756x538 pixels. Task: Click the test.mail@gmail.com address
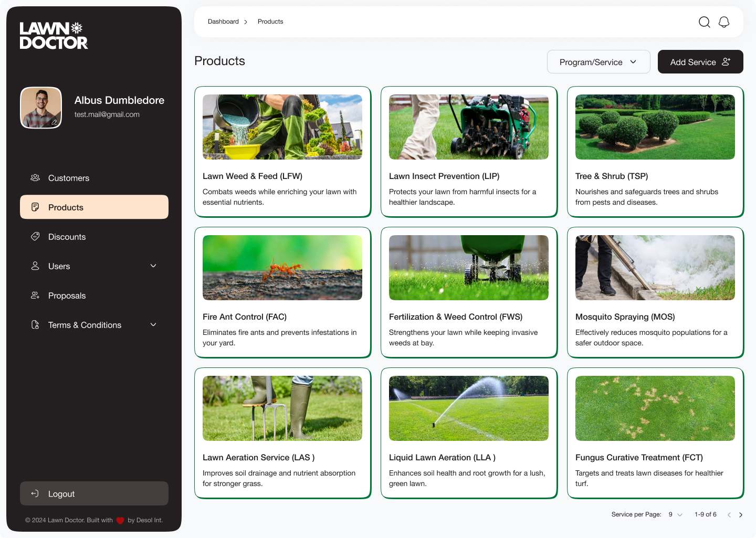[x=107, y=114]
